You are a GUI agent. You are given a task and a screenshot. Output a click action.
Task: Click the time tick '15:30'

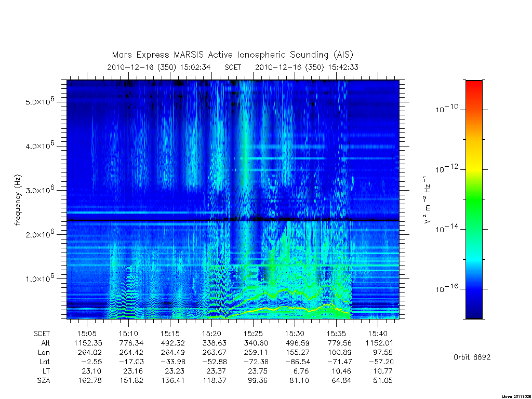295,334
